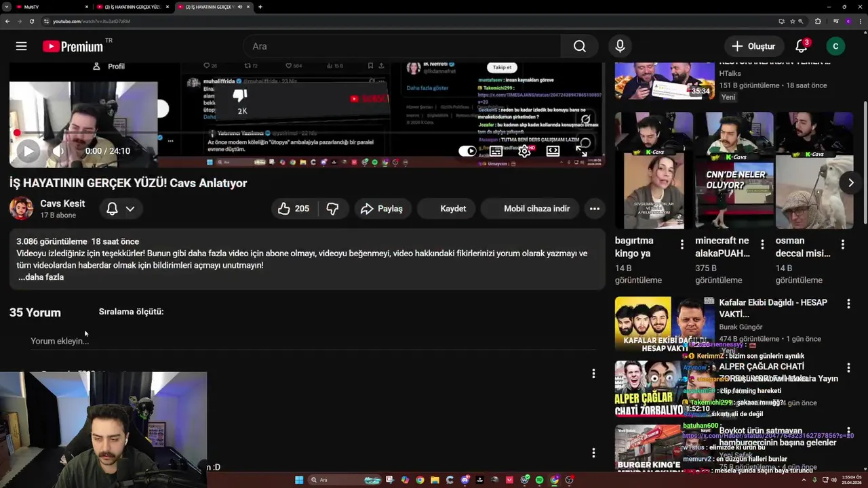Switch to MultiTV tab
This screenshot has height=488, width=868.
pos(51,7)
